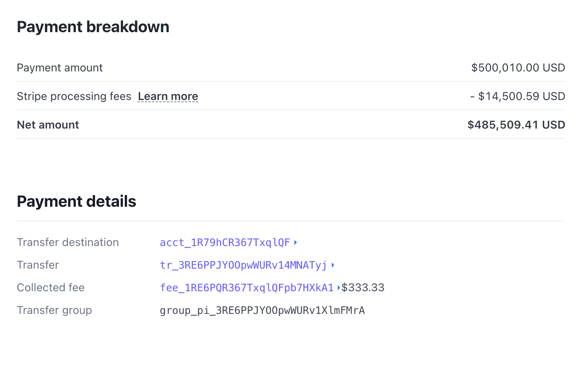Click the arrow icon beside the fee ID
Viewport: 588px width, 373px height.
[338, 288]
